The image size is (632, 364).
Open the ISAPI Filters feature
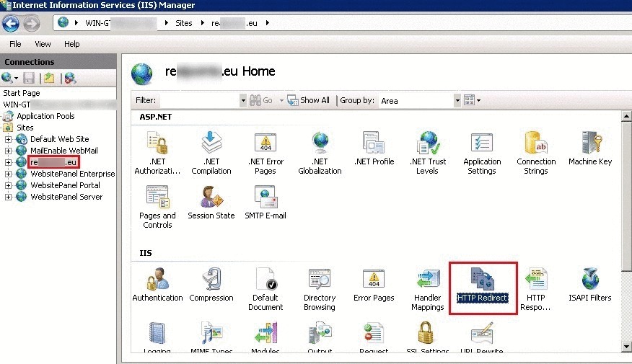(589, 286)
